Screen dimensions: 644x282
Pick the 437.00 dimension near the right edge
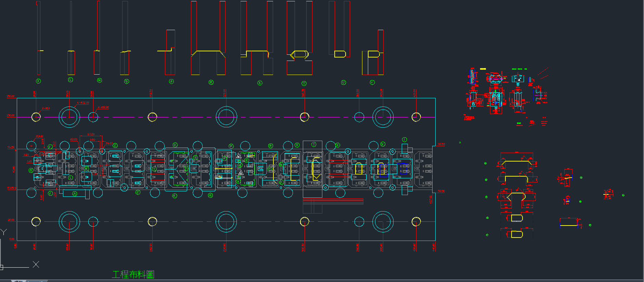(430, 199)
